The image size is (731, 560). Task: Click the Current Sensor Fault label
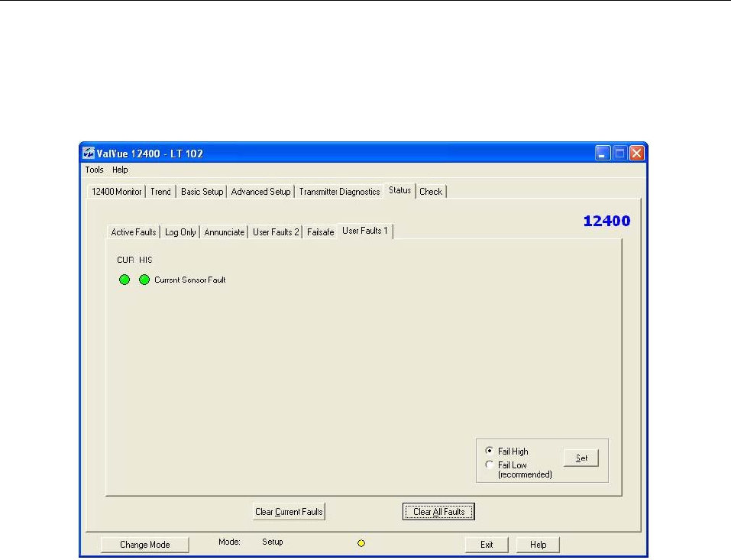189,280
